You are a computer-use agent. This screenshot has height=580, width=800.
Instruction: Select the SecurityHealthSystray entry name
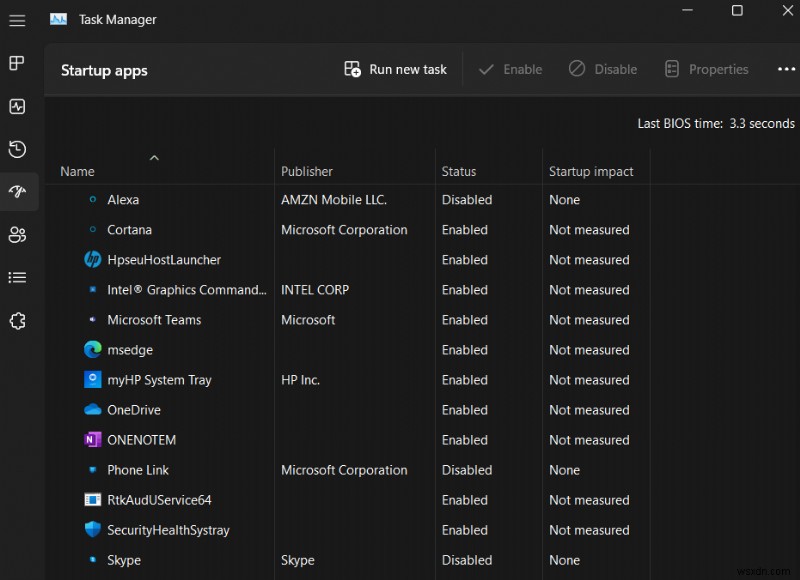[x=168, y=530]
